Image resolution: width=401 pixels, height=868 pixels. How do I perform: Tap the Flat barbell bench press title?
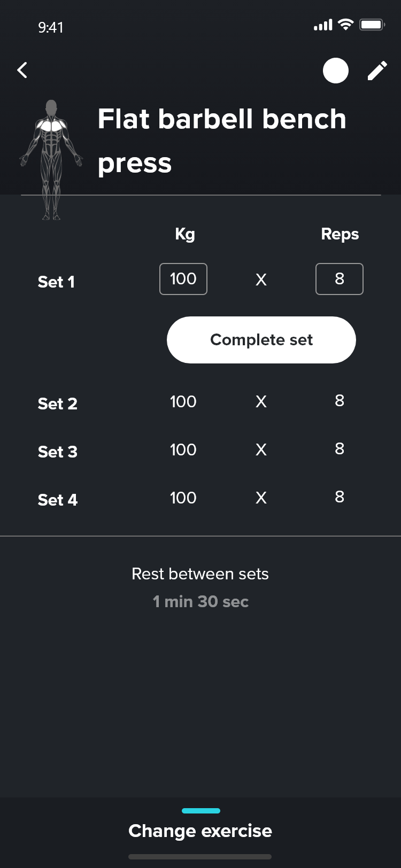pos(222,141)
